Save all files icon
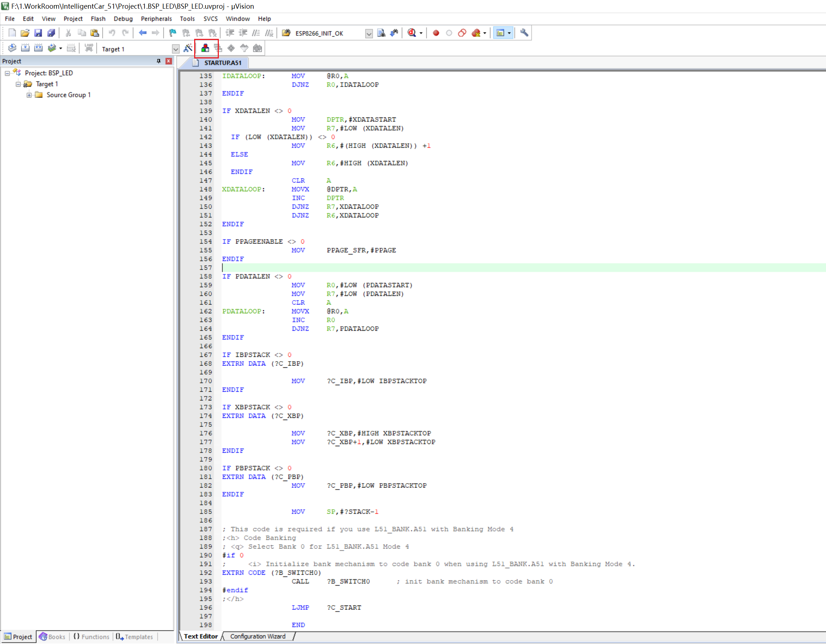This screenshot has height=644, width=826. pyautogui.click(x=51, y=33)
